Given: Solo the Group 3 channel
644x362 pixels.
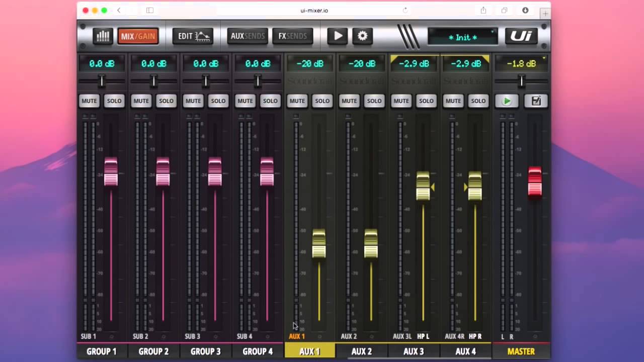Looking at the screenshot, I should point(218,101).
